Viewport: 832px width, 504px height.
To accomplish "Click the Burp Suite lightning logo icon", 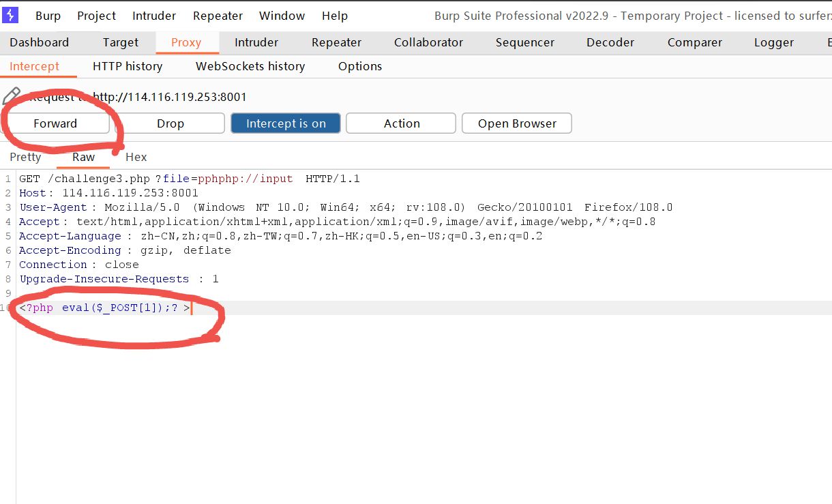I will (x=11, y=15).
